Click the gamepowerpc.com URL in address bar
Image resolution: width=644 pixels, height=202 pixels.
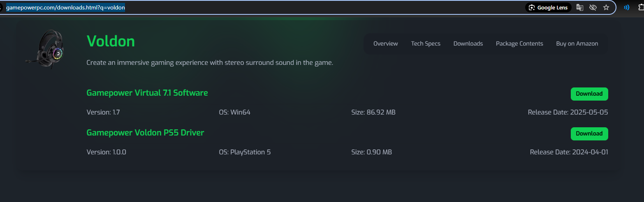(x=65, y=7)
